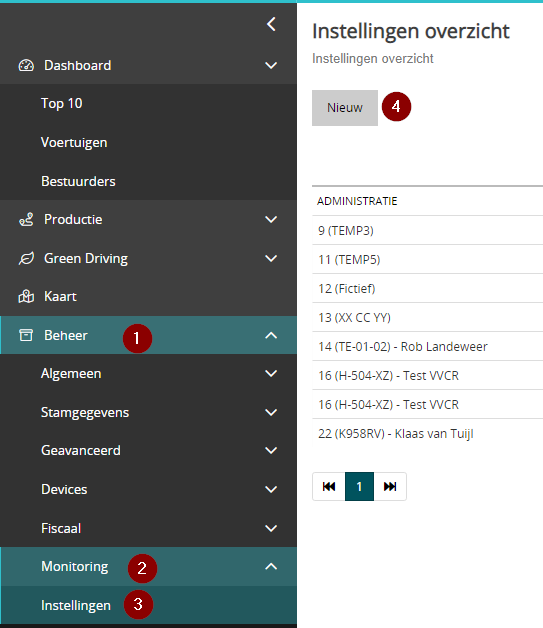Click the Monitoring menu label

pyautogui.click(x=74, y=566)
